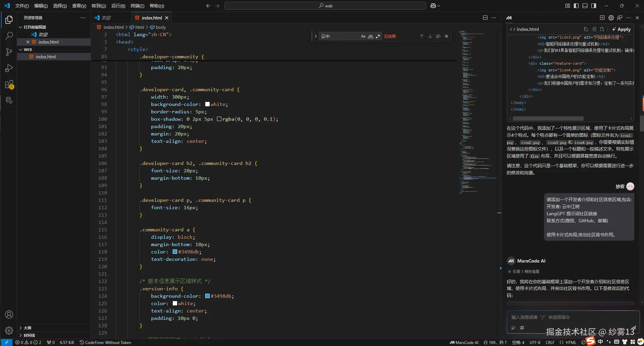The height and width of the screenshot is (346, 644).
Task: Expand the Timeline section in explorer
Action: point(29,335)
